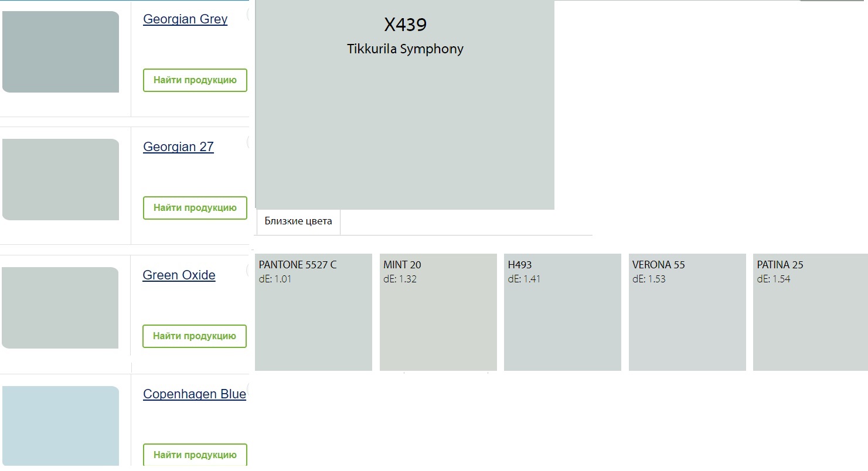Select the Green Oxide color swatch
The image size is (868, 471).
pyautogui.click(x=60, y=308)
